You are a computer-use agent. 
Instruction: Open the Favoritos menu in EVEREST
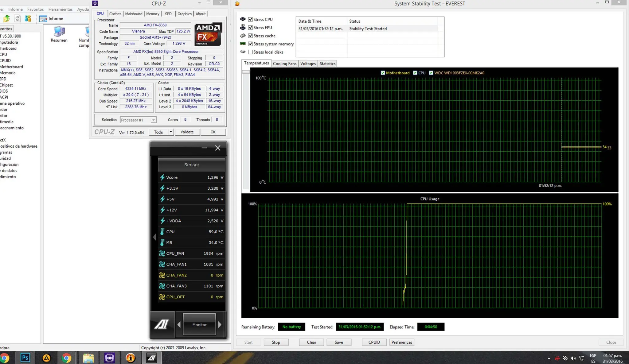pos(35,9)
